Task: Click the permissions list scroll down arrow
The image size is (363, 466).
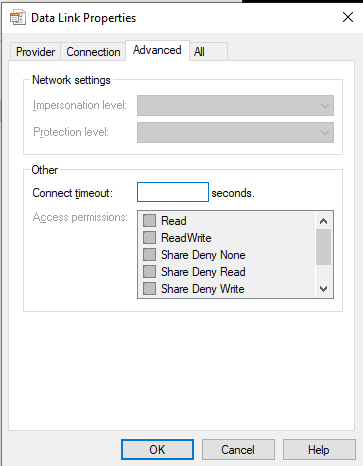Action: [x=323, y=289]
